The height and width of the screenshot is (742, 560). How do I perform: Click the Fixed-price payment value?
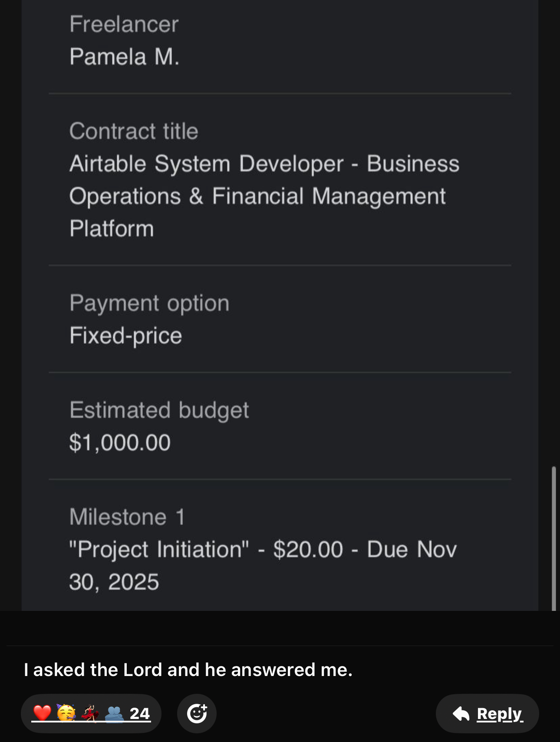click(x=126, y=336)
